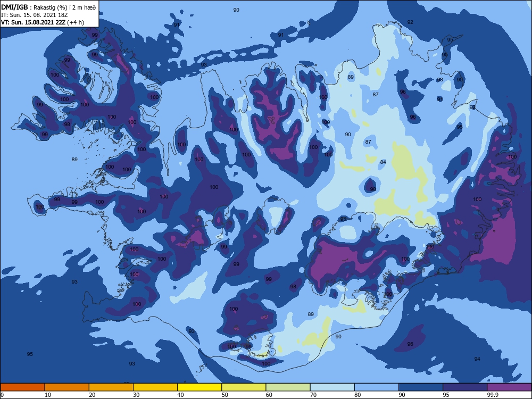The image size is (532, 399).
Task: Click the '84' humidity value on the map
Action: click(383, 162)
